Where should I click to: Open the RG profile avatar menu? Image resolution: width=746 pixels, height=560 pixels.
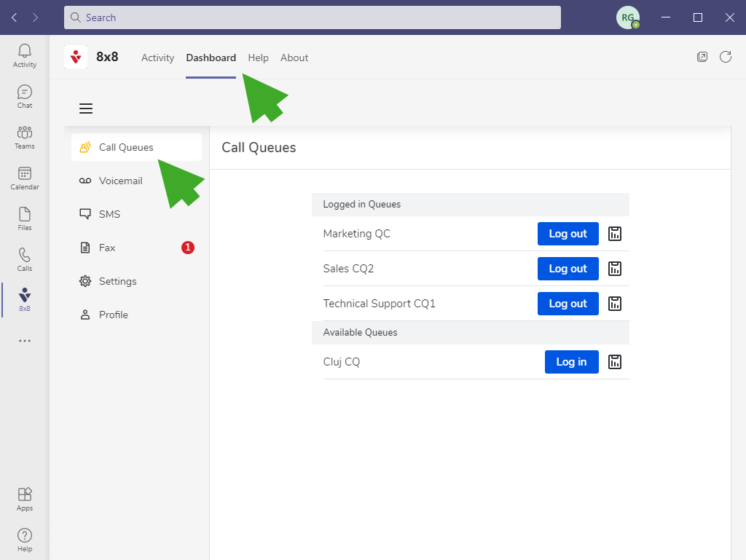(627, 17)
